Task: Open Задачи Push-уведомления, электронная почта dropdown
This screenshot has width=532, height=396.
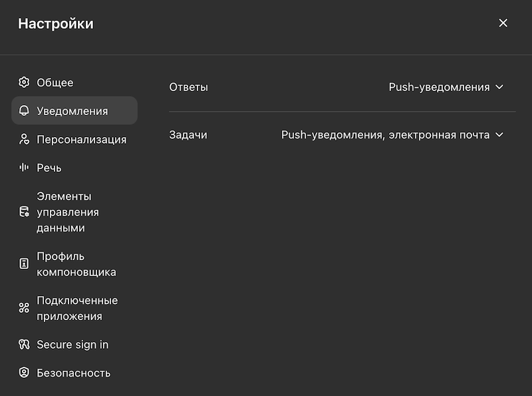Action: [392, 135]
